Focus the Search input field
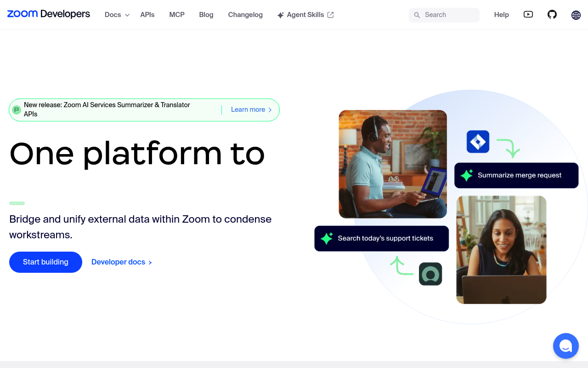This screenshot has height=368, width=588. point(444,15)
